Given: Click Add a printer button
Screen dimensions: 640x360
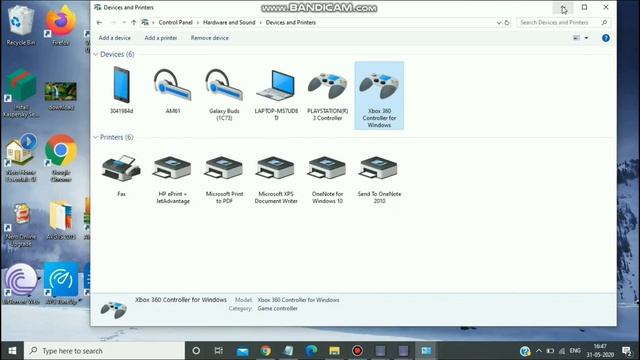Looking at the screenshot, I should (x=161, y=38).
